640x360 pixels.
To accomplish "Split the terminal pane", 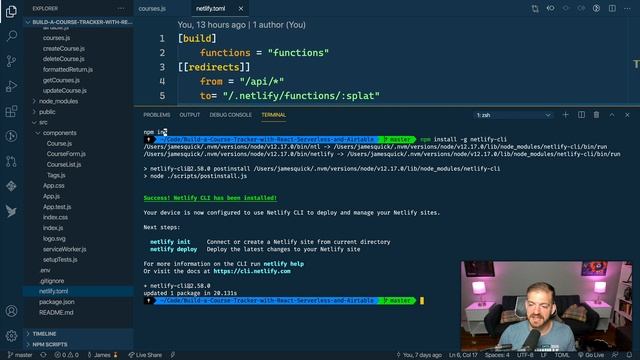I will (x=581, y=115).
